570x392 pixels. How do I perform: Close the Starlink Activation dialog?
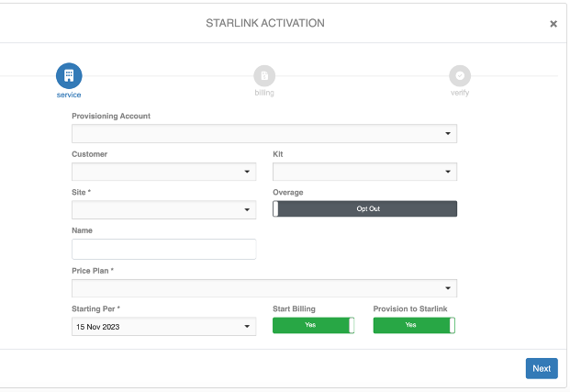tap(553, 24)
